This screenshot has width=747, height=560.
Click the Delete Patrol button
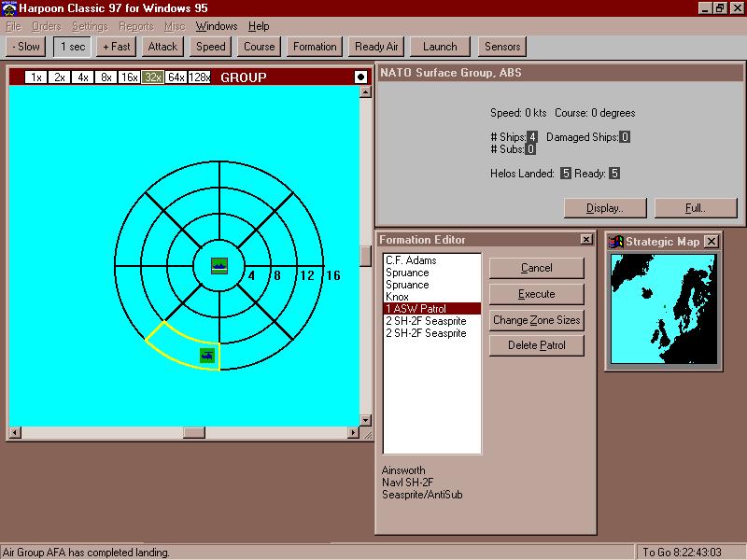pyautogui.click(x=536, y=345)
